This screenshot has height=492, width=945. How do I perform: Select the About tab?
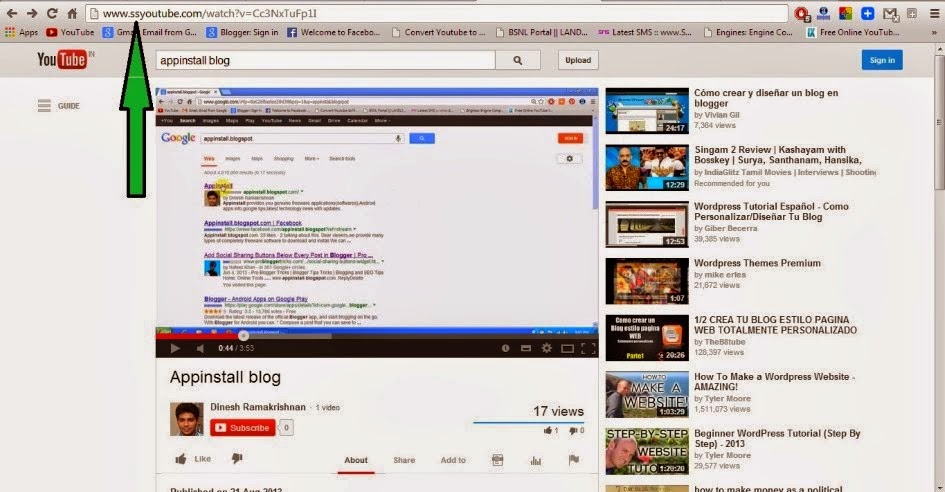356,460
